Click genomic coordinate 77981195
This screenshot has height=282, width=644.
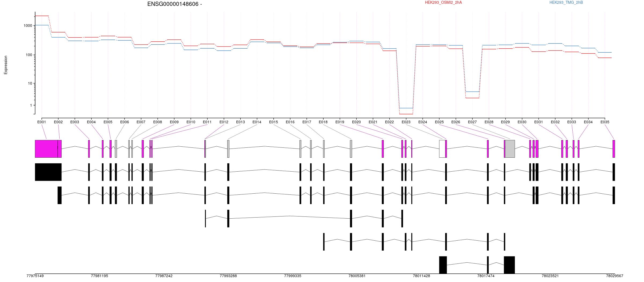pos(100,276)
